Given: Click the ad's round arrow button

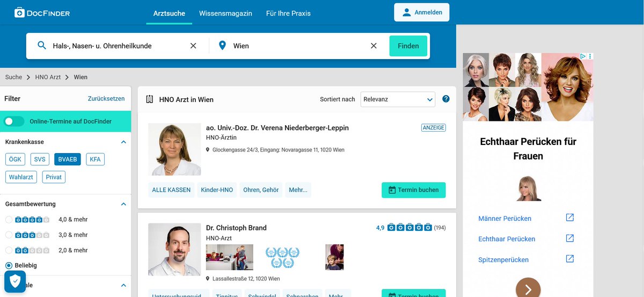Looking at the screenshot, I should (x=528, y=289).
